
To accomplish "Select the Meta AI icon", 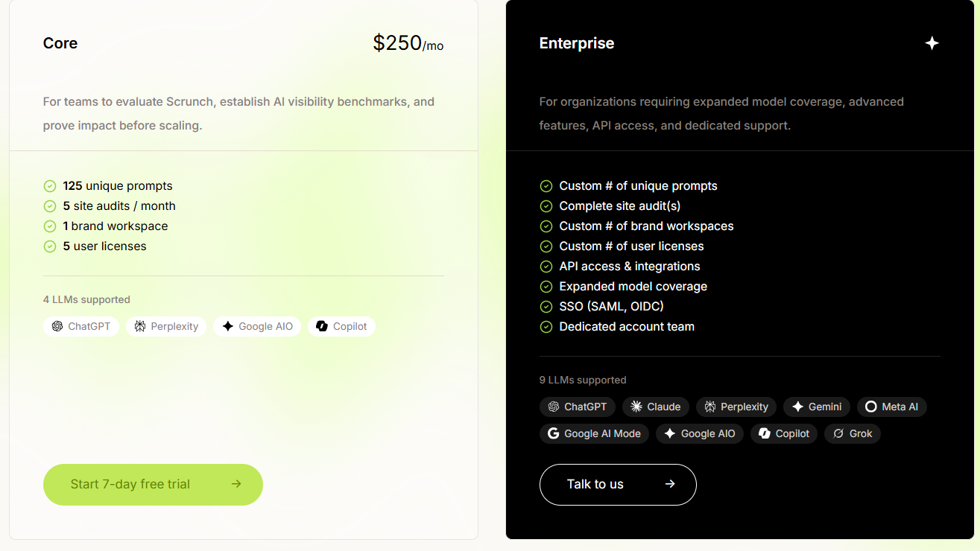I will coord(870,407).
